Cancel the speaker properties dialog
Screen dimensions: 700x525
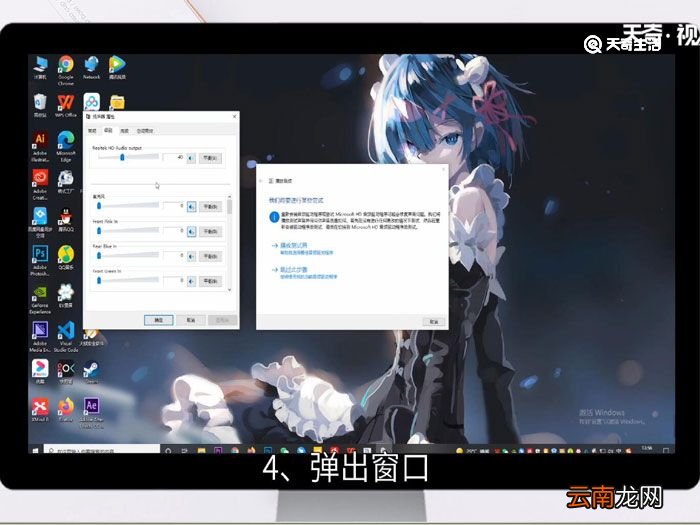coord(191,320)
